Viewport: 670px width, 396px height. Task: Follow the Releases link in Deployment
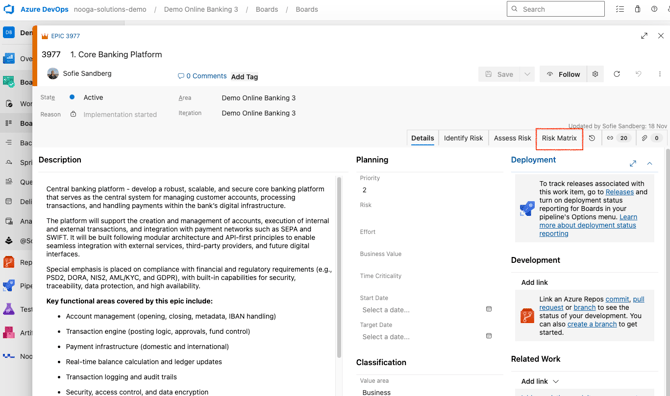620,192
